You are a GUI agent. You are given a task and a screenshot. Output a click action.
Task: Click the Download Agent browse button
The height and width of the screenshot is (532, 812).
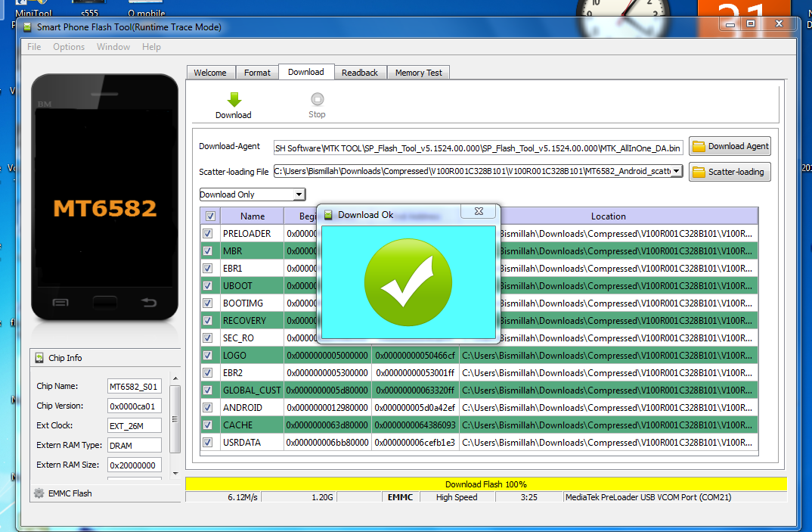[x=730, y=146]
